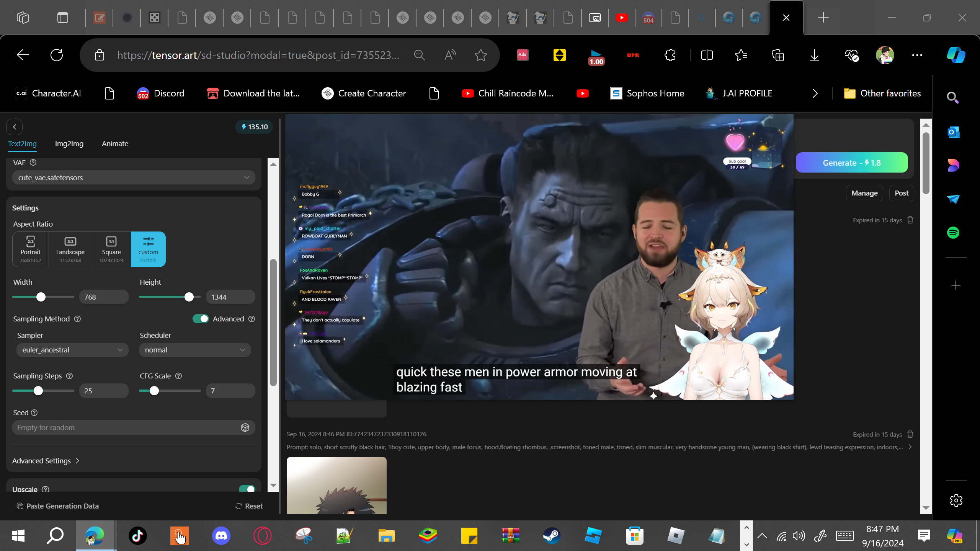980x551 pixels.
Task: Switch to the Animate tab
Action: pyautogui.click(x=115, y=144)
